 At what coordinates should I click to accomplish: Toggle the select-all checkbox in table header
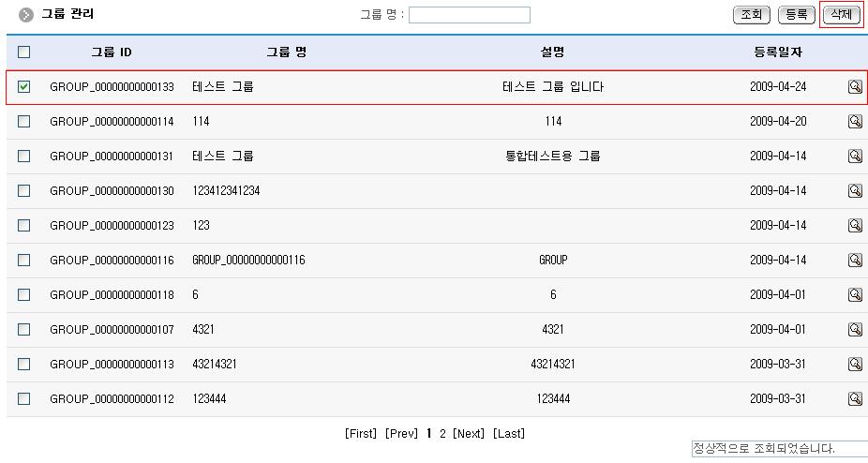tap(24, 52)
